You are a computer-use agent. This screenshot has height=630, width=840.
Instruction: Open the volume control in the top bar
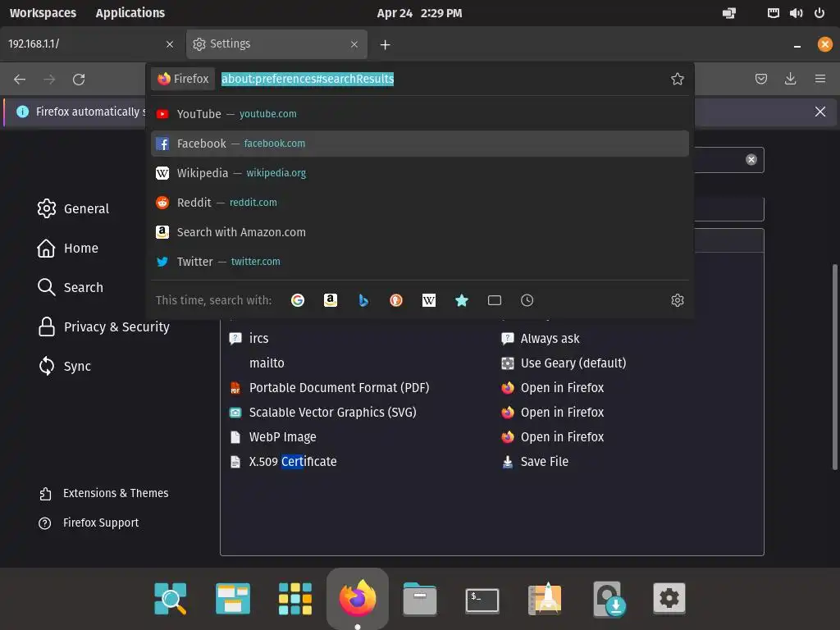[x=796, y=13]
